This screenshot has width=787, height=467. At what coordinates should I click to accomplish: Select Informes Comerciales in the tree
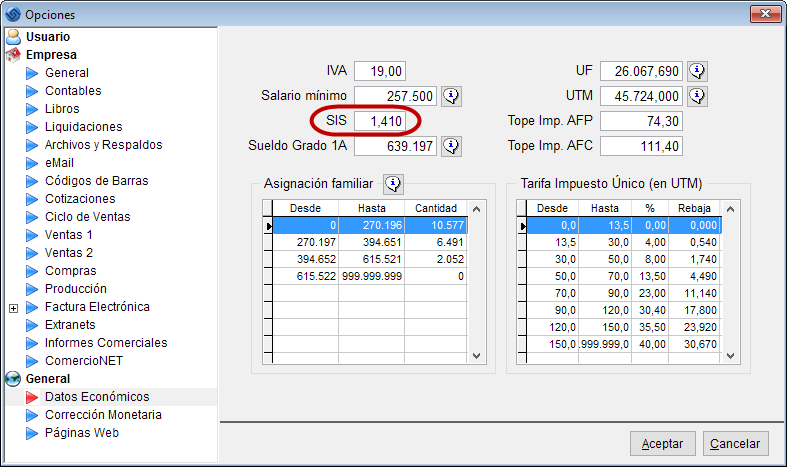106,343
